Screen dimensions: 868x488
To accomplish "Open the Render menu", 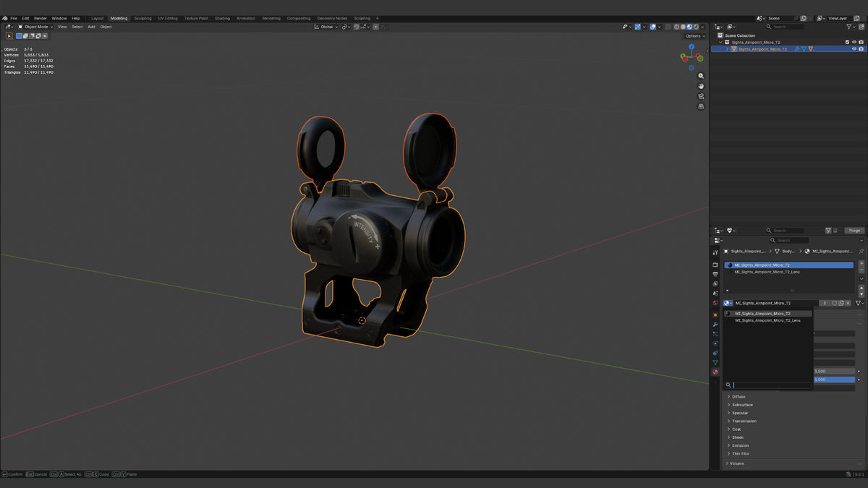I will coord(41,18).
